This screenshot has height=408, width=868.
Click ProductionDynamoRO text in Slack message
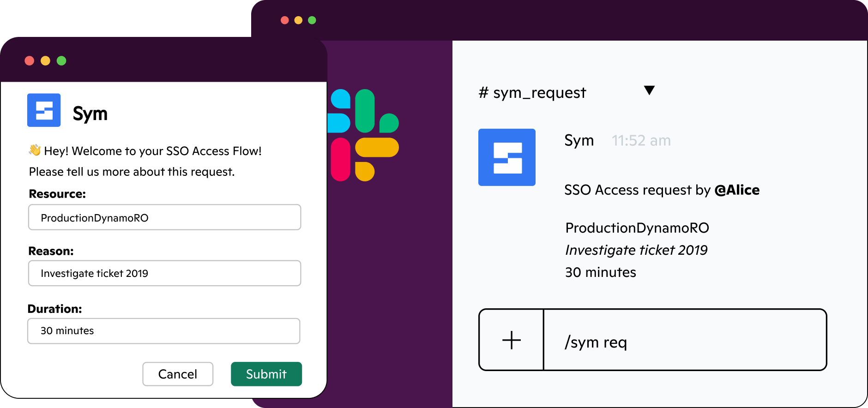point(637,228)
